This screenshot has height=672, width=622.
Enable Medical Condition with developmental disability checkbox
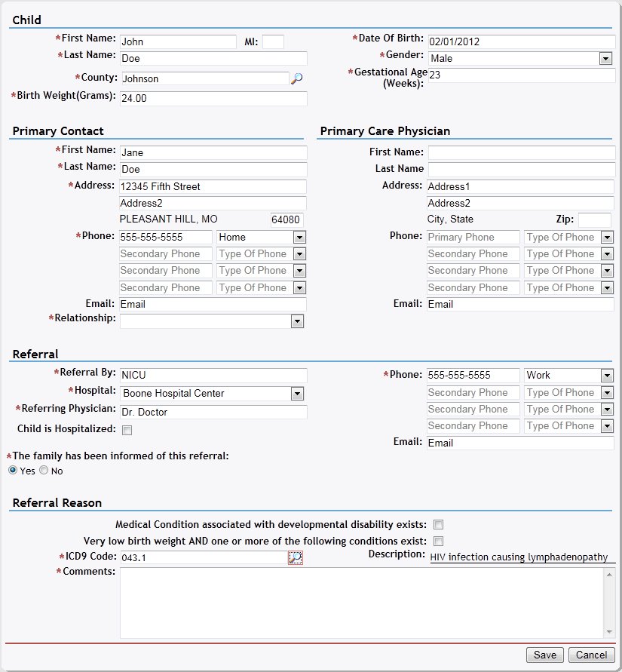coord(438,525)
